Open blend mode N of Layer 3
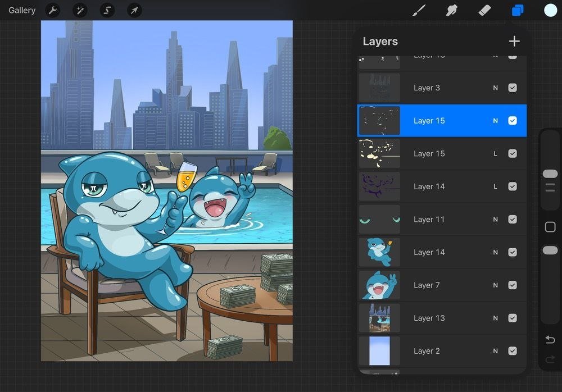 (495, 88)
